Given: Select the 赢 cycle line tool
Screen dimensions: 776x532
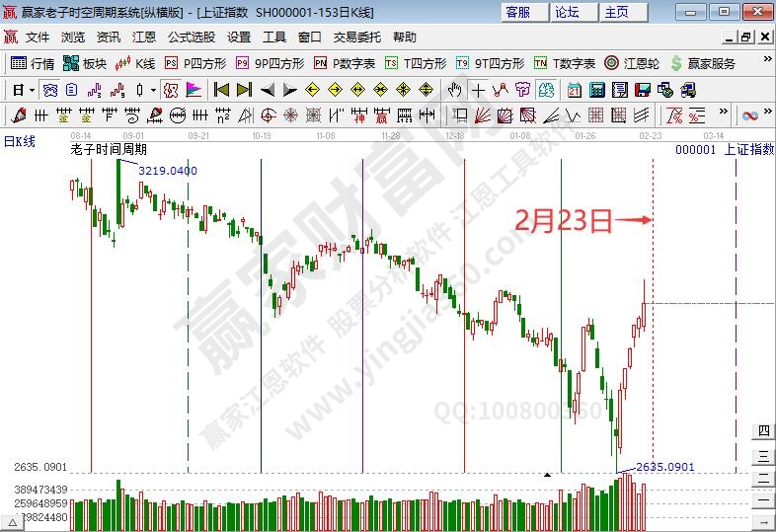Looking at the screenshot, I should pos(381,115).
